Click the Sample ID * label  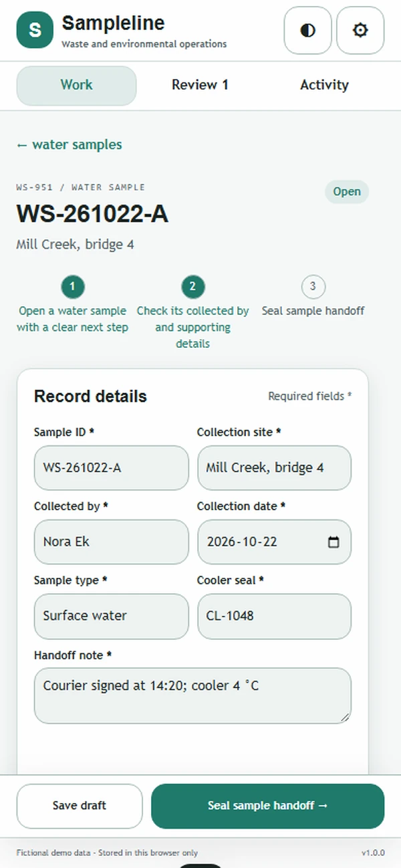[64, 432]
